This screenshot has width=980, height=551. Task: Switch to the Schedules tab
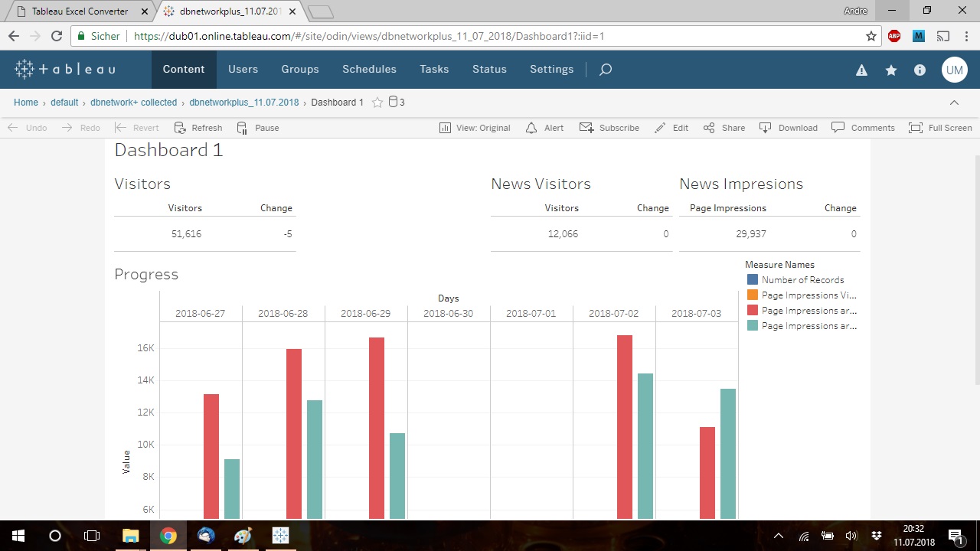[369, 70]
